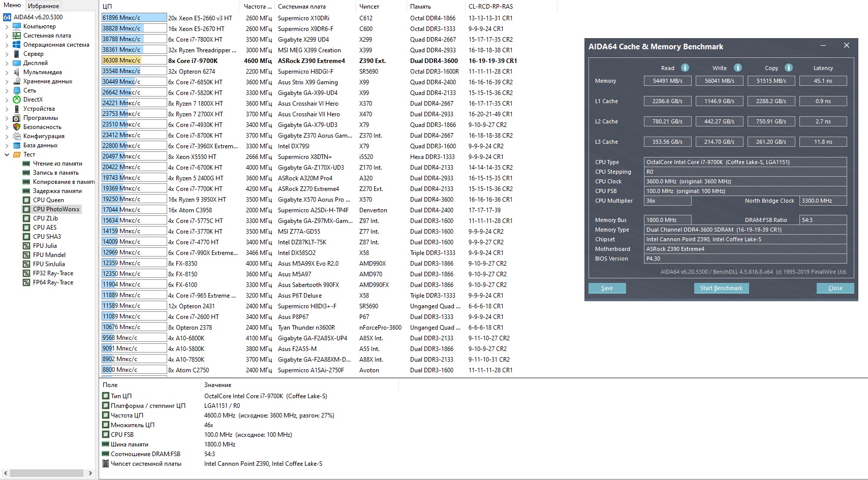
Task: Click the Конфигурация gear icon
Action: (x=17, y=136)
